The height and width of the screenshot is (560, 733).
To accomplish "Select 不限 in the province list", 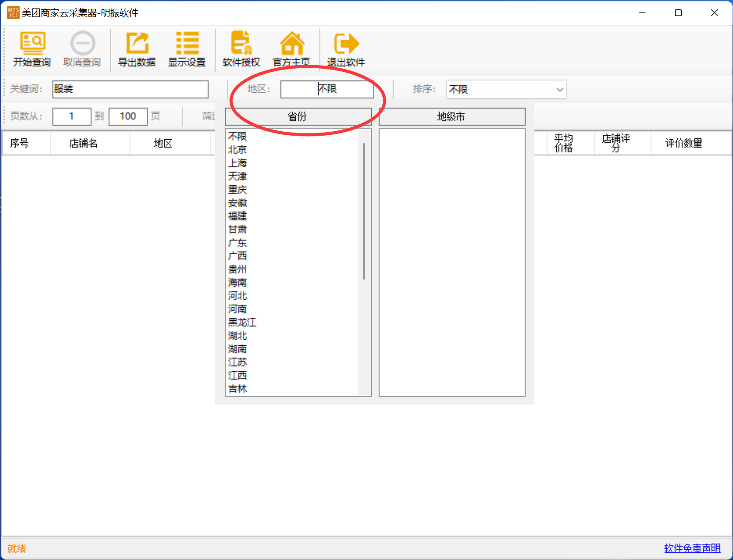I will (x=238, y=136).
